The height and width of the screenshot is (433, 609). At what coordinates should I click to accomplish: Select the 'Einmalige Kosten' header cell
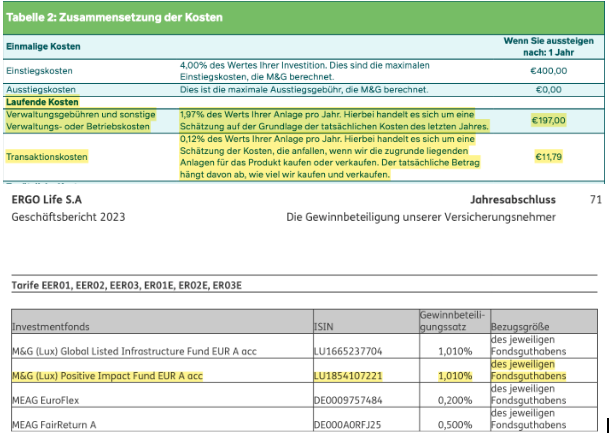(43, 46)
